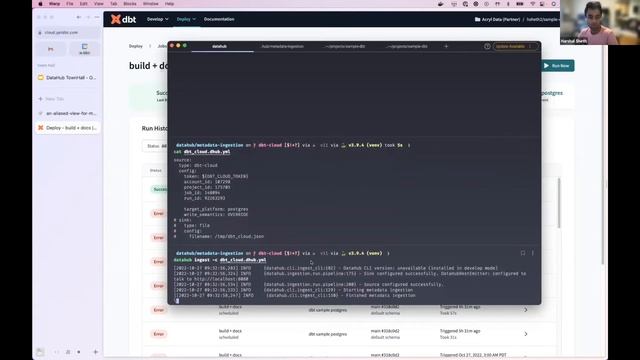Open the File menu in the menu bar
This screenshot has height=360, width=640.
point(70,4)
